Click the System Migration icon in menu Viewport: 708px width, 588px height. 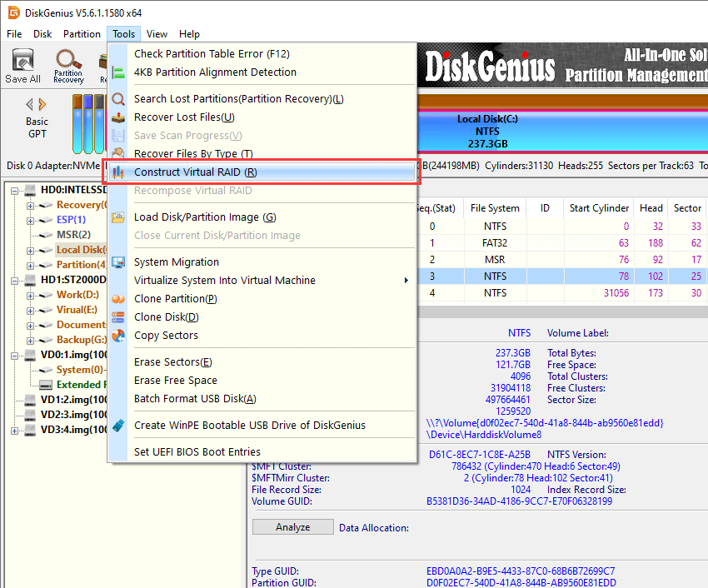[x=118, y=262]
